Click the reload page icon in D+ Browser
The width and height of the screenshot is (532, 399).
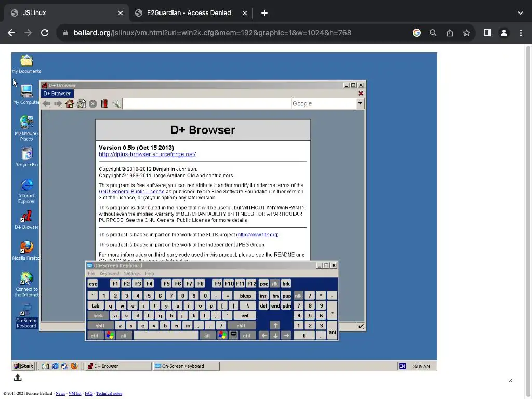[81, 103]
